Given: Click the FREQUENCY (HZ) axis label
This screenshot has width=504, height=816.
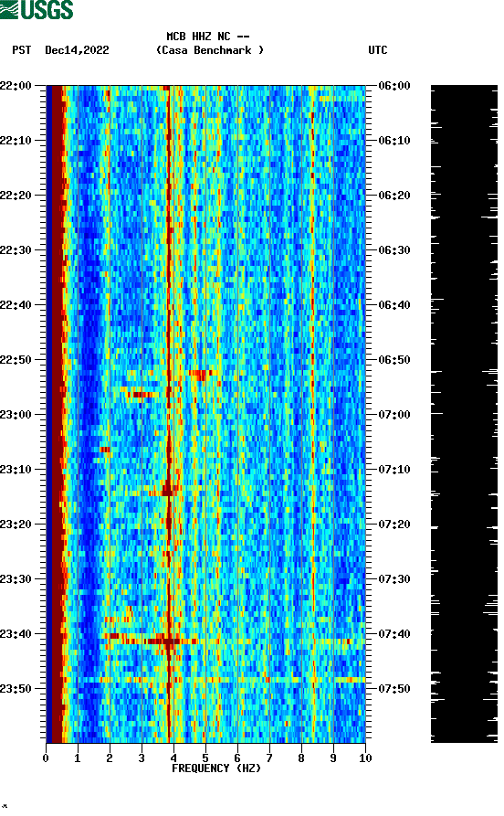Looking at the screenshot, I should (x=216, y=768).
